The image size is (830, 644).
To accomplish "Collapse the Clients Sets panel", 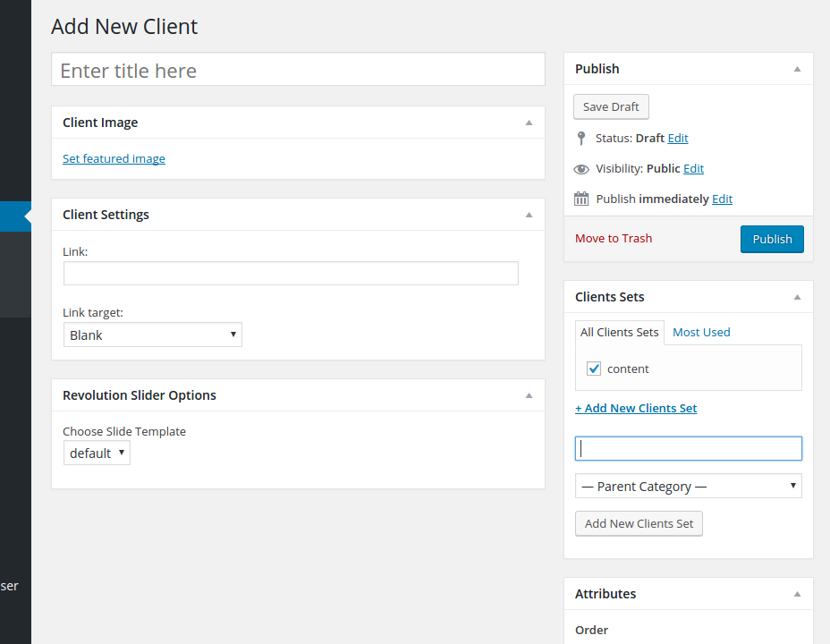I will [x=797, y=297].
